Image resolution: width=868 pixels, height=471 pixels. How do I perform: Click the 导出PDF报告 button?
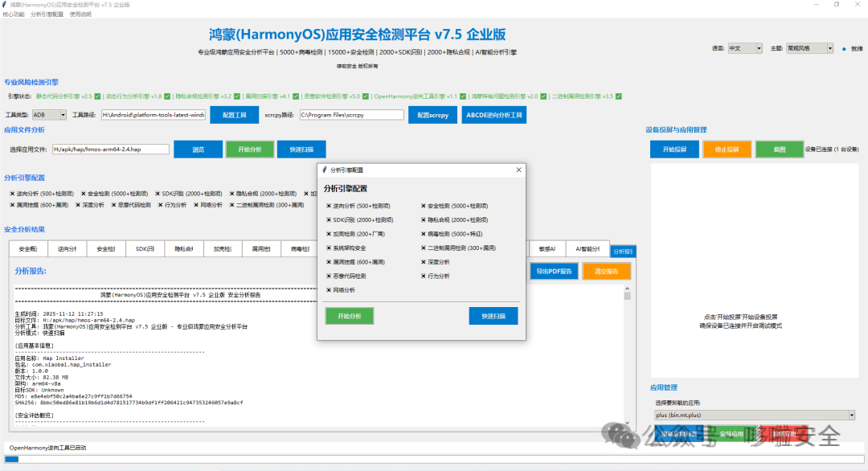554,271
